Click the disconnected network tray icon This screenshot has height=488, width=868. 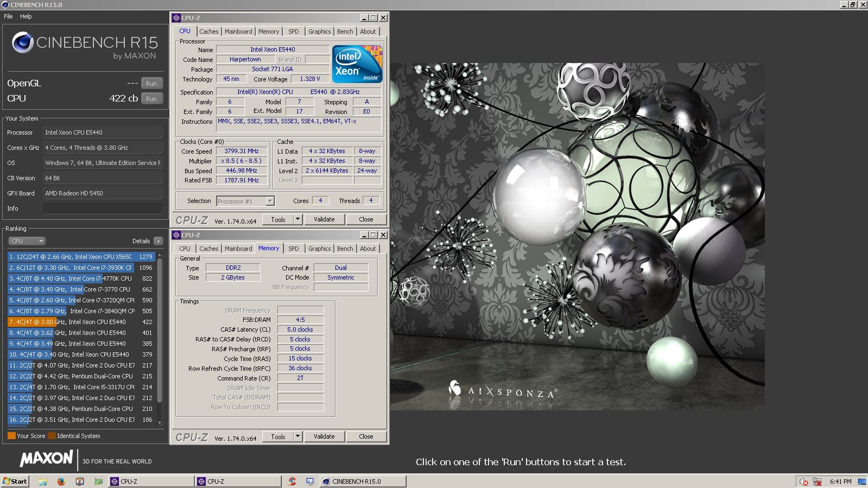[818, 481]
